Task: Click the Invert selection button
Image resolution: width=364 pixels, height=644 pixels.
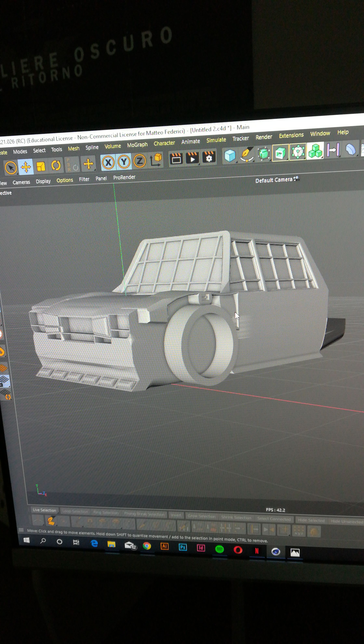Action: point(176,515)
